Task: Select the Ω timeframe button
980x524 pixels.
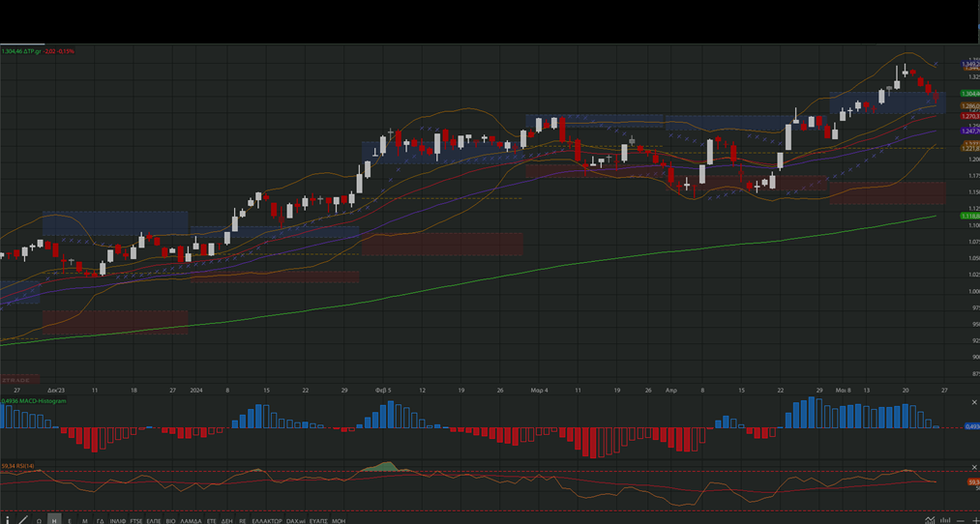Action: click(x=39, y=521)
